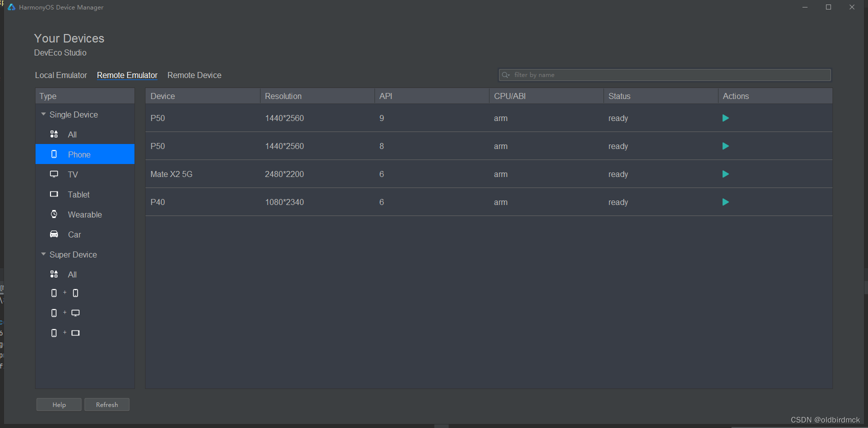
Task: Close the HarmonyOS Device Manager window
Action: [x=852, y=7]
